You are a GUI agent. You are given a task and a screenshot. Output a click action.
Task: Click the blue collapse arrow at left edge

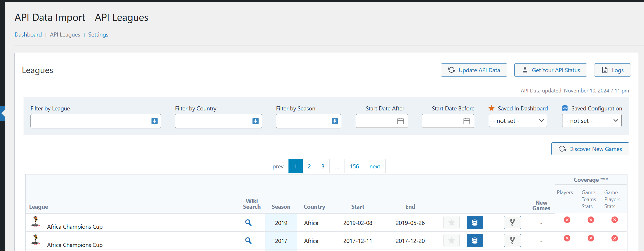tap(3, 113)
